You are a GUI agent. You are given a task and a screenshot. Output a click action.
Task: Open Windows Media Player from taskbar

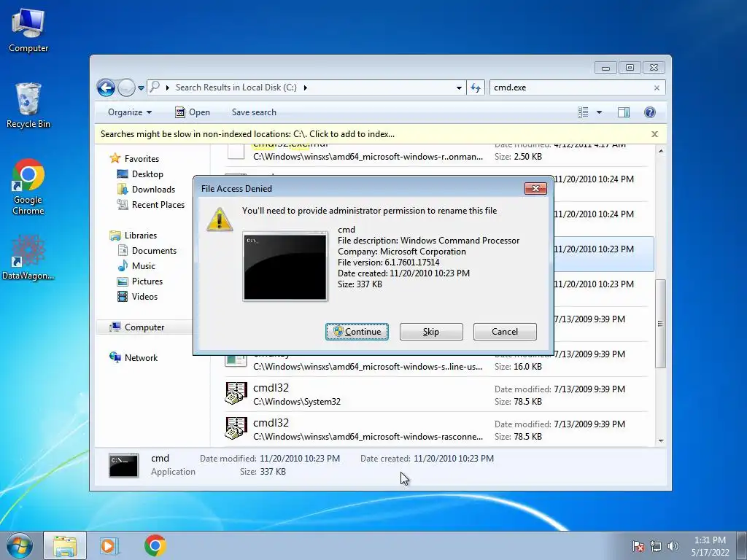(109, 545)
